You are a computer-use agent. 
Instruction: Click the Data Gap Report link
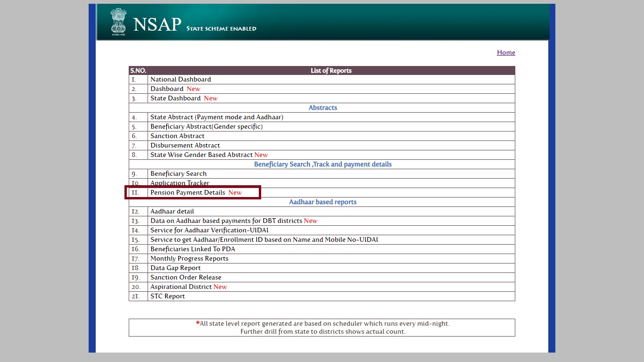pyautogui.click(x=175, y=268)
